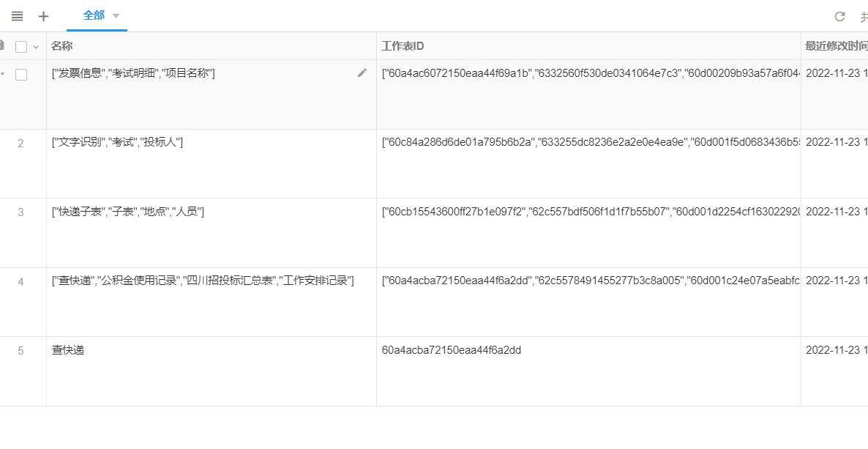Toggle the select-all header checkbox
Viewport: 868px width, 449px height.
pos(21,46)
